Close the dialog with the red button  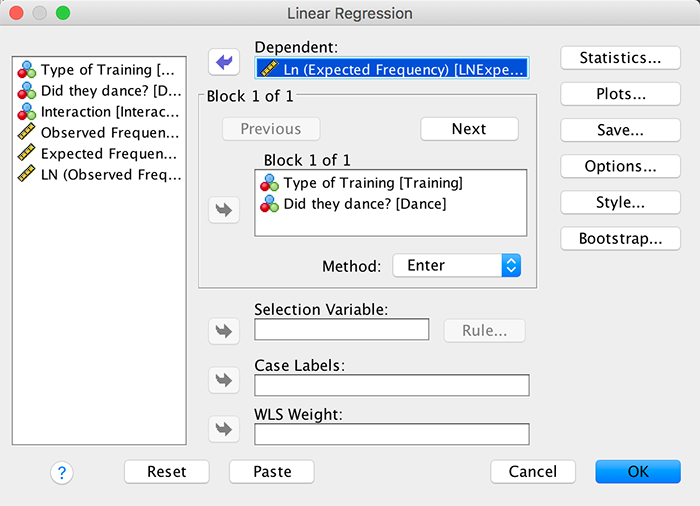coord(17,14)
